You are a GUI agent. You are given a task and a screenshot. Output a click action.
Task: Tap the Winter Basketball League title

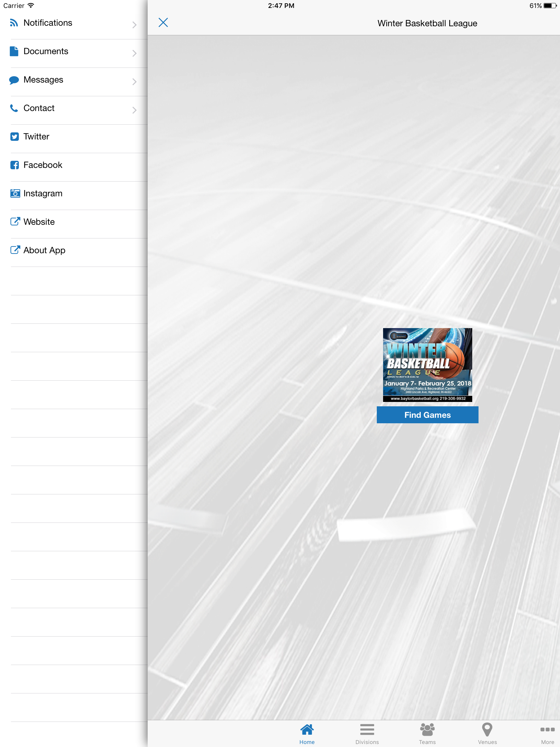pos(427,23)
